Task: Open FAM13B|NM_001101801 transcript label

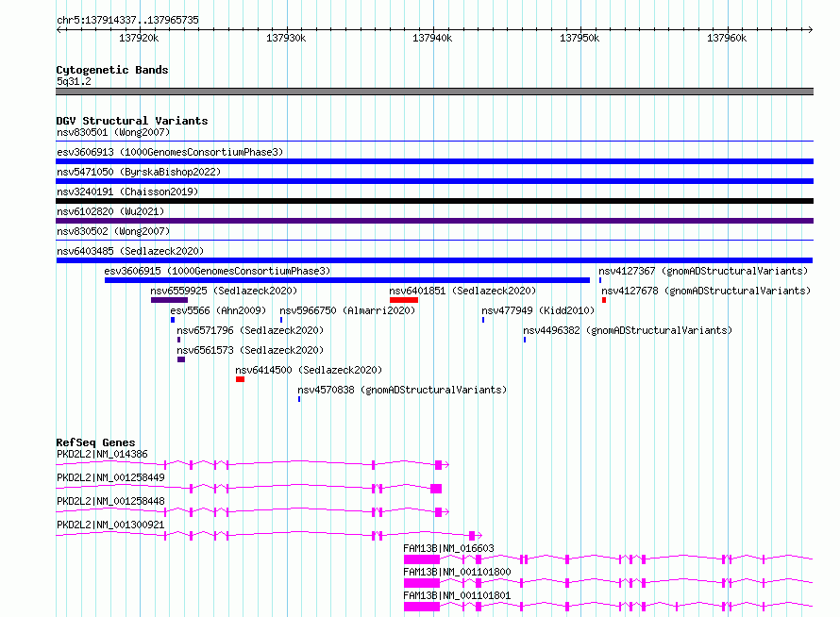Action: click(457, 595)
